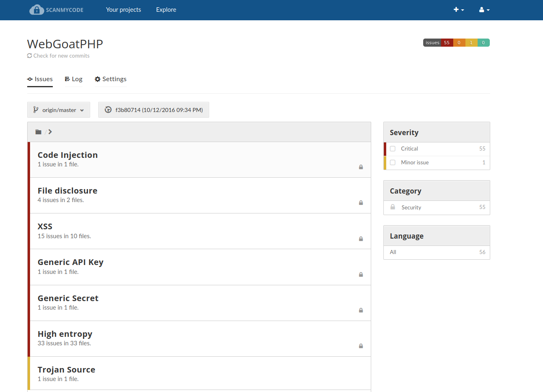Tick the Minor issue checkbox
The height and width of the screenshot is (392, 543).
click(x=393, y=163)
